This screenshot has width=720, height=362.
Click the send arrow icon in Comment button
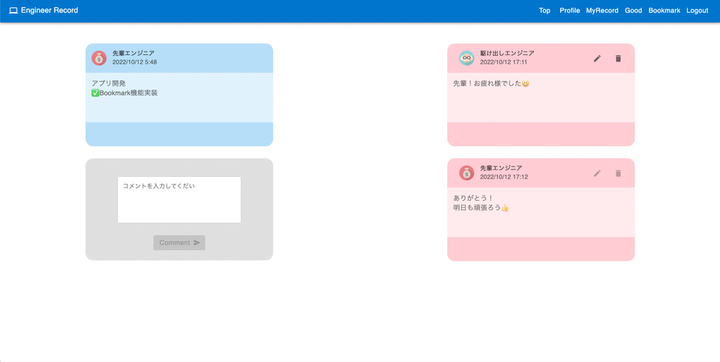point(197,243)
